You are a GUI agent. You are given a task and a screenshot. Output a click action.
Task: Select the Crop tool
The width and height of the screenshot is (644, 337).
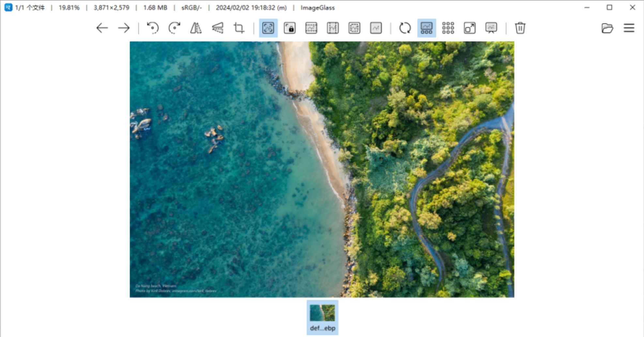pos(239,28)
